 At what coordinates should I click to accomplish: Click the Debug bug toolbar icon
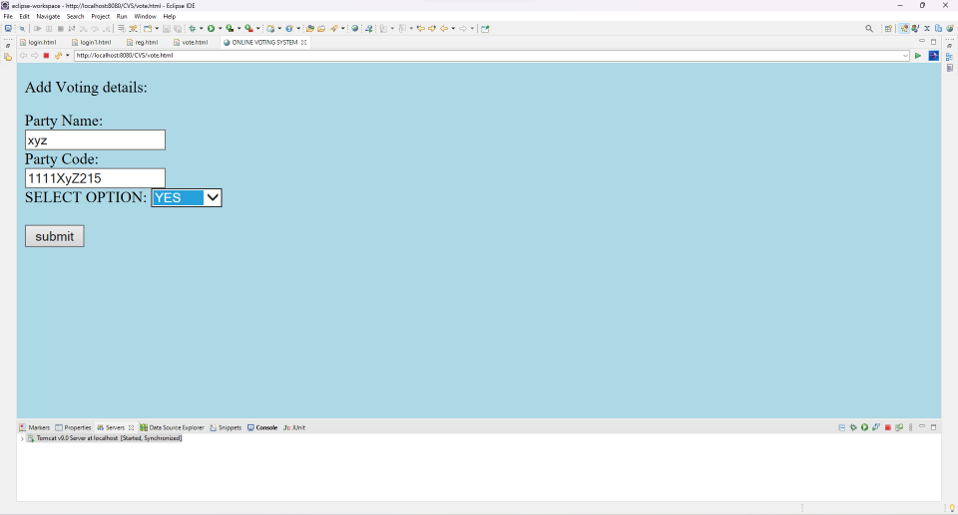click(192, 28)
